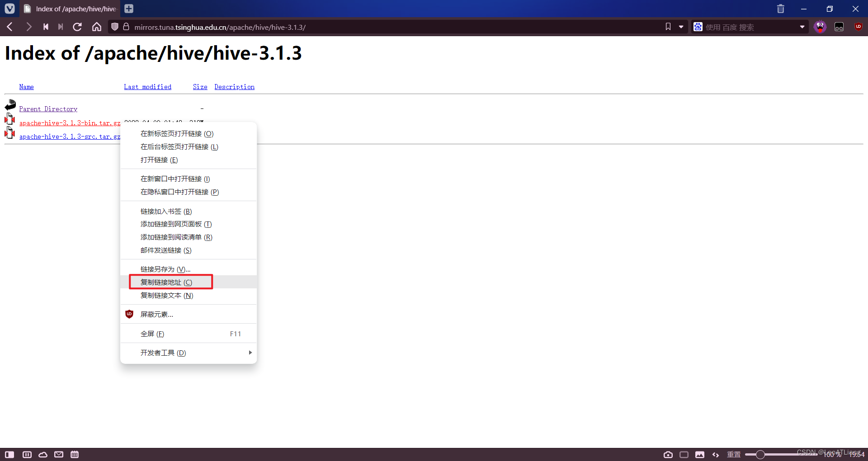868x461 pixels.
Task: Open the Baidu search engine dropdown
Action: 802,27
